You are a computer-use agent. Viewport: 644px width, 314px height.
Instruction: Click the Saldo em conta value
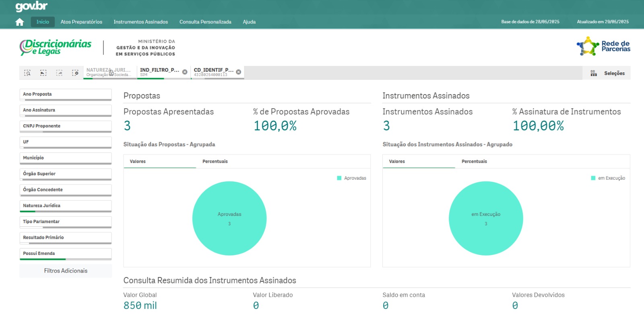[x=386, y=306]
